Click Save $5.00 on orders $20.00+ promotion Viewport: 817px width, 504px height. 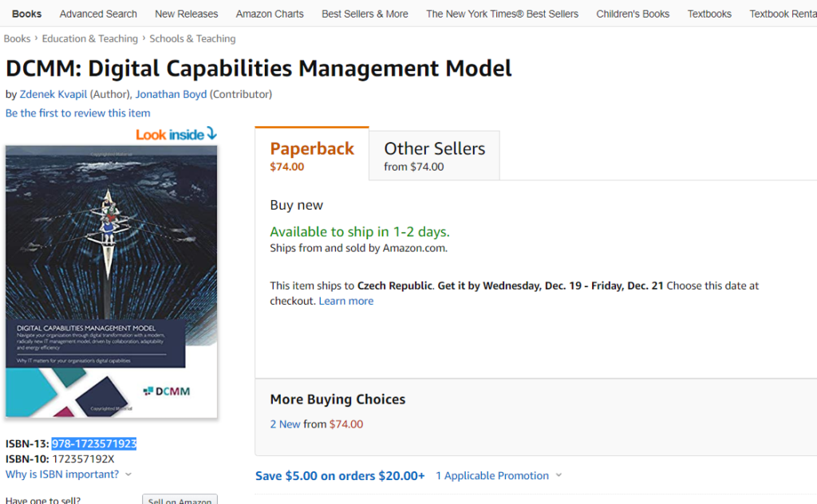pos(340,476)
